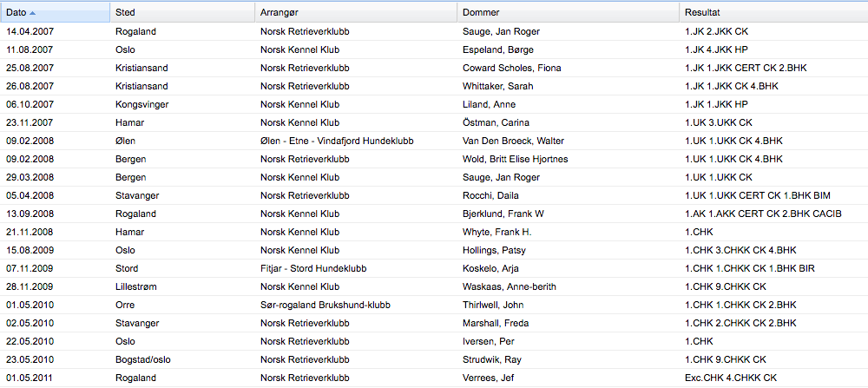The image size is (868, 388).
Task: Sort by the Arrangør column header
Action: (x=356, y=12)
